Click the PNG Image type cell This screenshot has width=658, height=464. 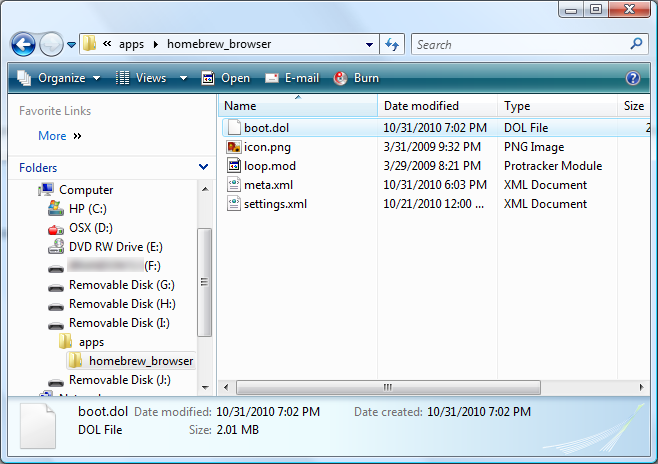(x=534, y=147)
